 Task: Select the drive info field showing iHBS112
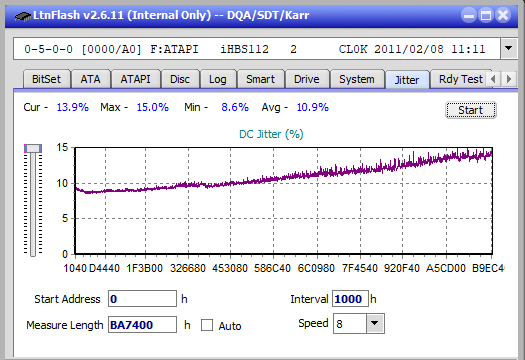click(256, 49)
